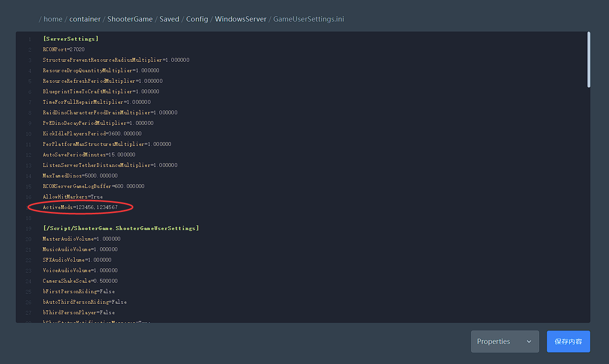
Task: Place cursor on [ServerSettings] header line
Action: click(x=70, y=39)
